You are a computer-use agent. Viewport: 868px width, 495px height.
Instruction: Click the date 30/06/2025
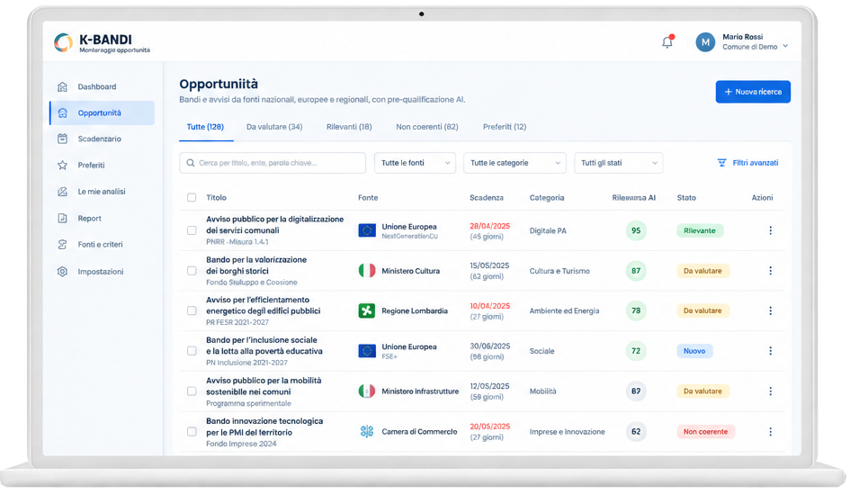point(490,346)
